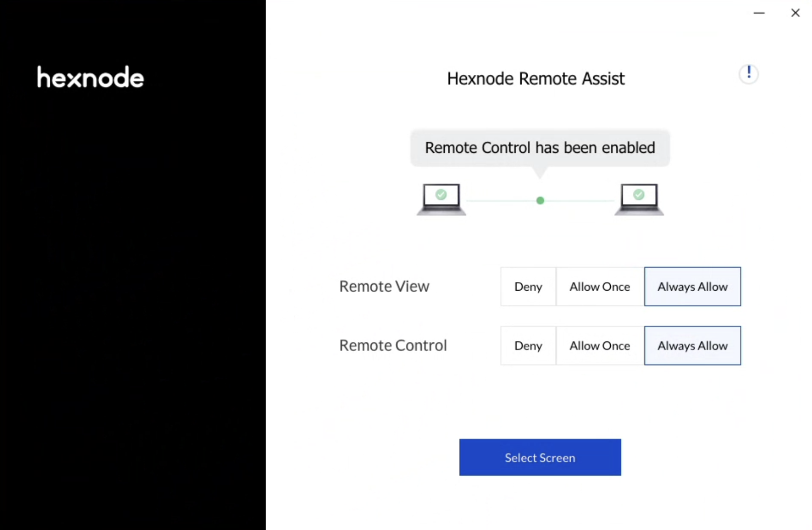Image resolution: width=812 pixels, height=530 pixels.
Task: Close the Hexnode Remote Assist window
Action: click(x=795, y=13)
